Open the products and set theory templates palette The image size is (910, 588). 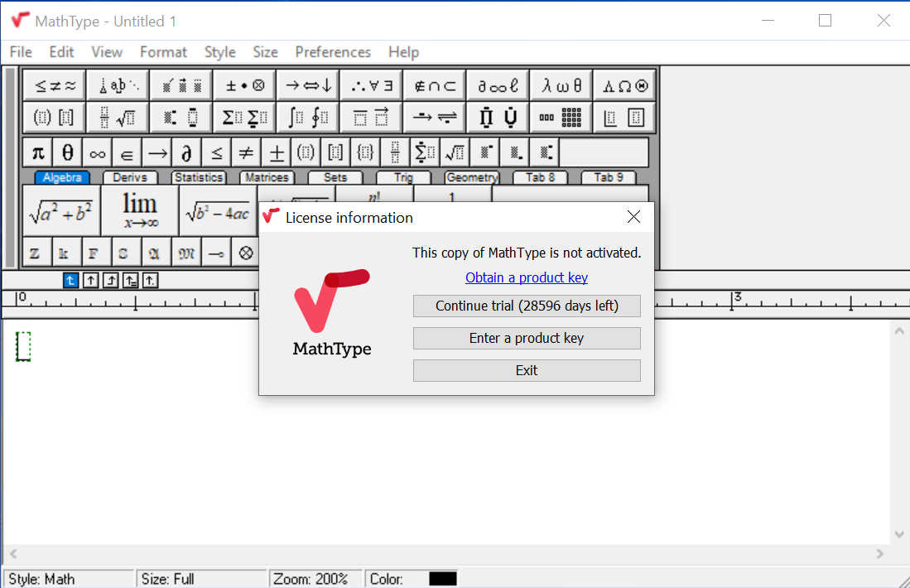point(498,118)
